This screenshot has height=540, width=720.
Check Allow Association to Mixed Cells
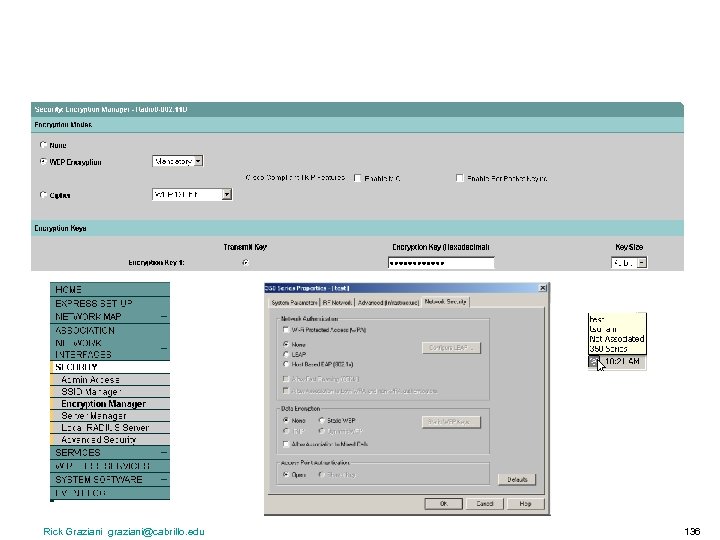point(286,444)
